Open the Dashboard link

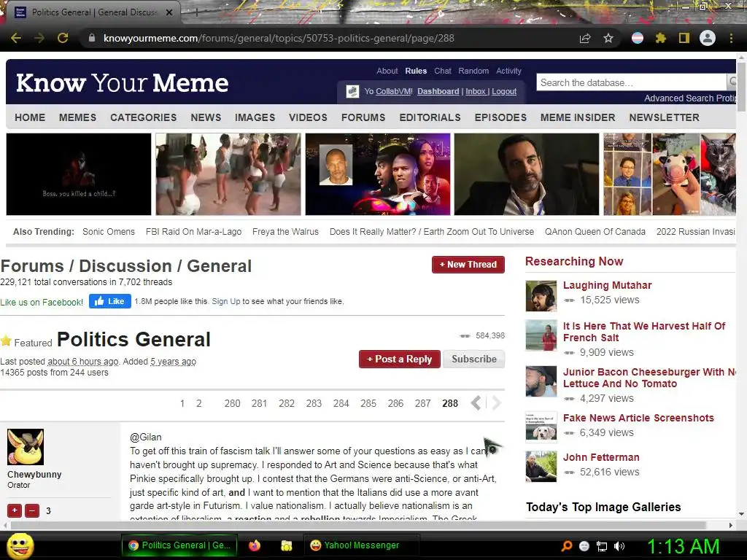(x=438, y=91)
